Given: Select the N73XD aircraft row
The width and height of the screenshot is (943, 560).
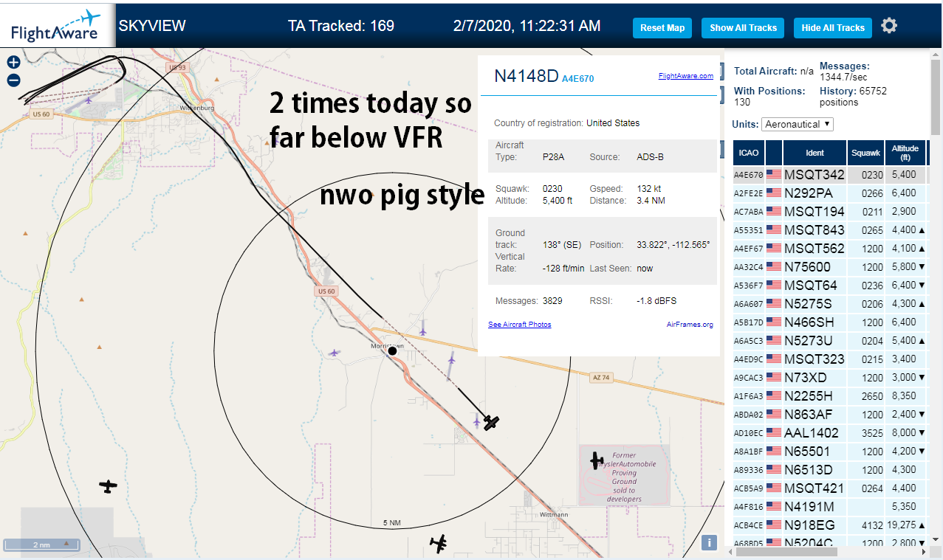Looking at the screenshot, I should click(829, 378).
